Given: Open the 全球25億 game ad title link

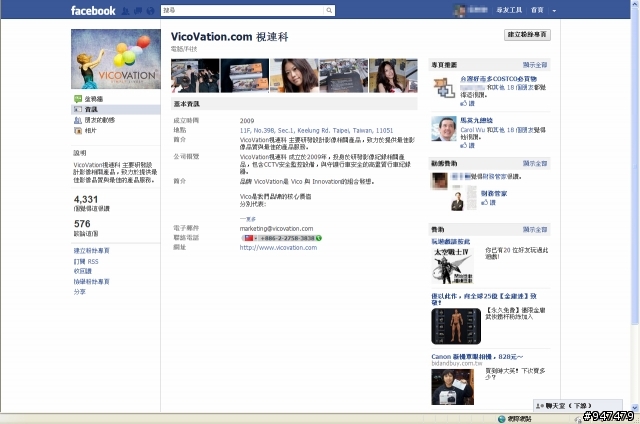Looking at the screenshot, I should pos(484,299).
